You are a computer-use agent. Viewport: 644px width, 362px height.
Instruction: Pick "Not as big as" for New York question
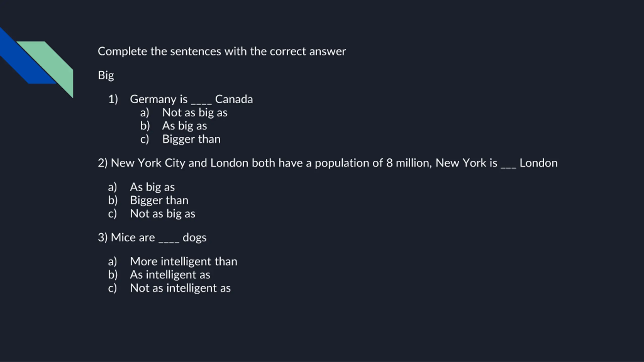pyautogui.click(x=163, y=214)
